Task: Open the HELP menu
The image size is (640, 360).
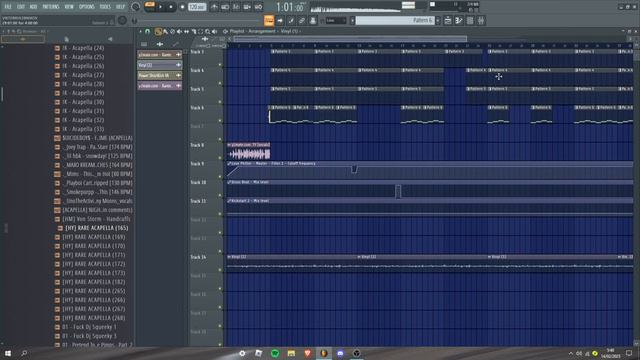Action: [x=120, y=7]
